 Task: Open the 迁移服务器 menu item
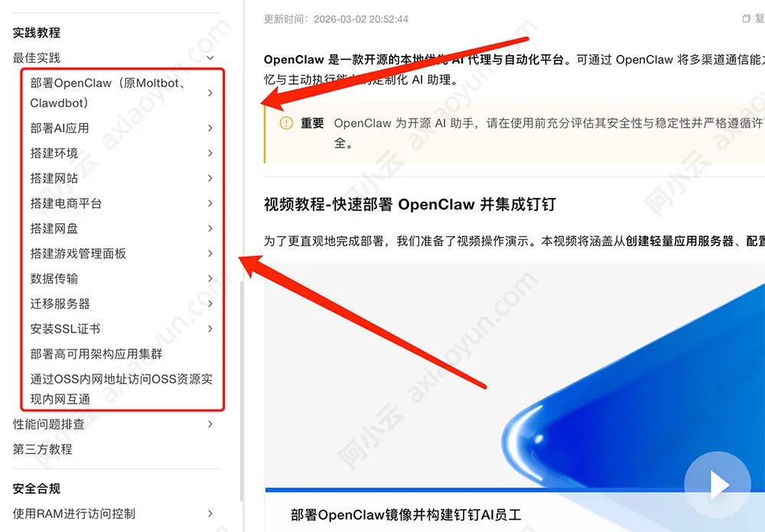60,303
